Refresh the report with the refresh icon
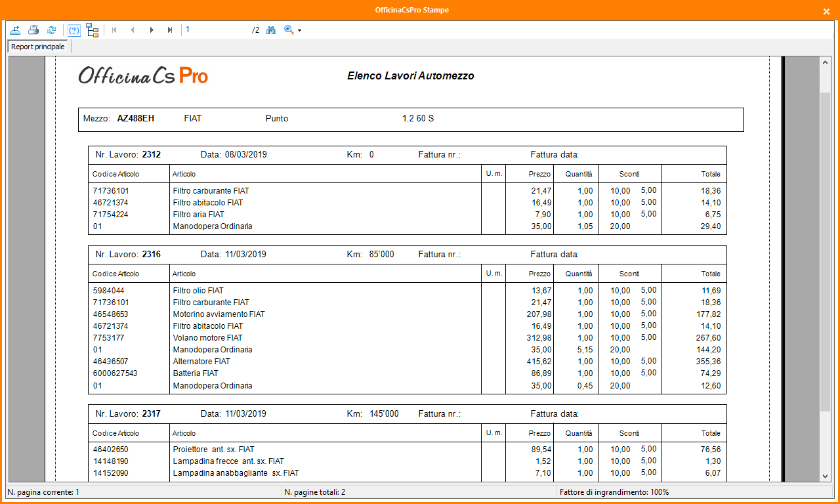Screen dimensions: 840x504 coord(51,30)
